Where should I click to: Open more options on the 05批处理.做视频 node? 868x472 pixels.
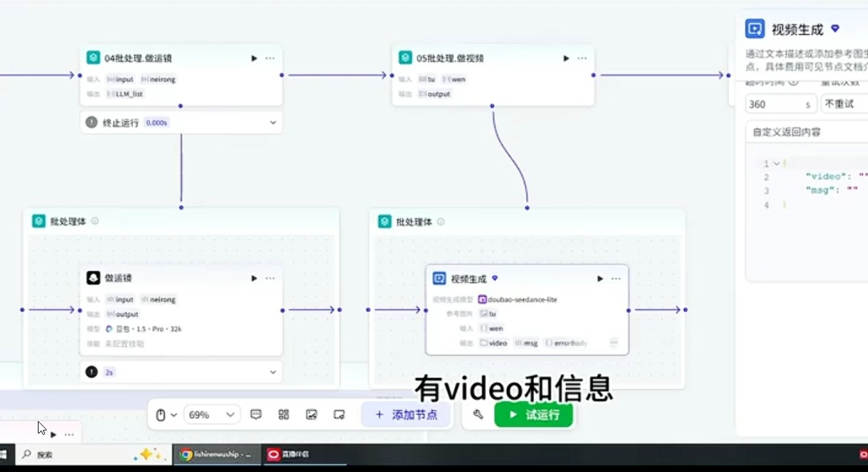(581, 57)
